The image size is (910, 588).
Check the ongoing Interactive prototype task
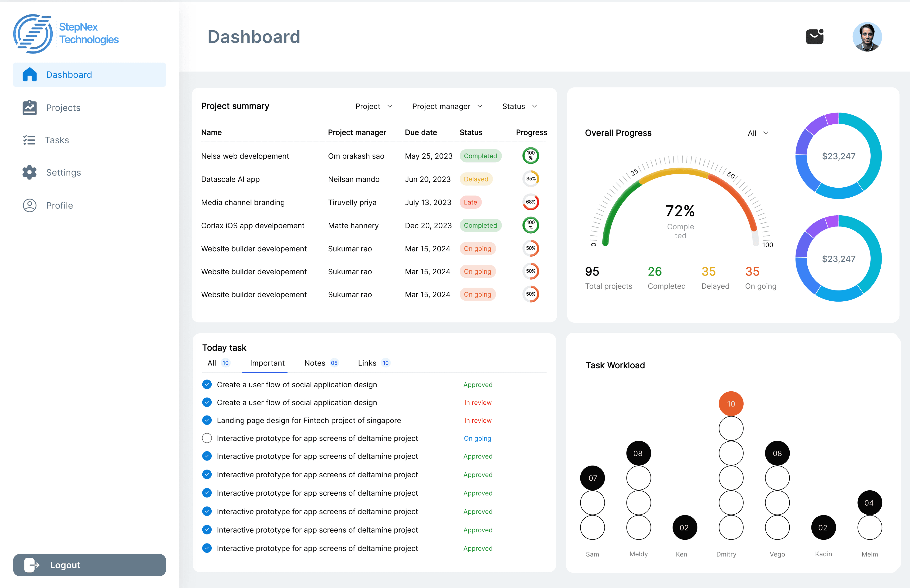(207, 438)
